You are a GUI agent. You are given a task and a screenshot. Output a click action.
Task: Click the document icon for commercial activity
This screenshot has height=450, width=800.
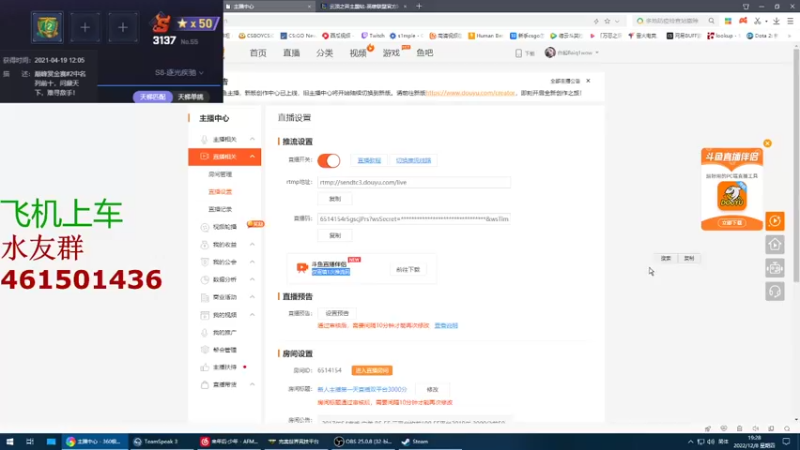[x=205, y=297]
